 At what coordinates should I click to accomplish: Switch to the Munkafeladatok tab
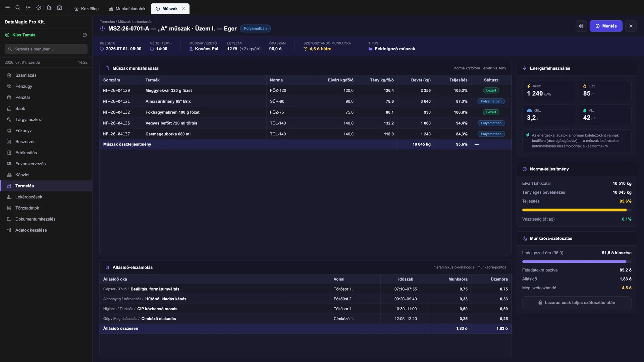[x=127, y=9]
